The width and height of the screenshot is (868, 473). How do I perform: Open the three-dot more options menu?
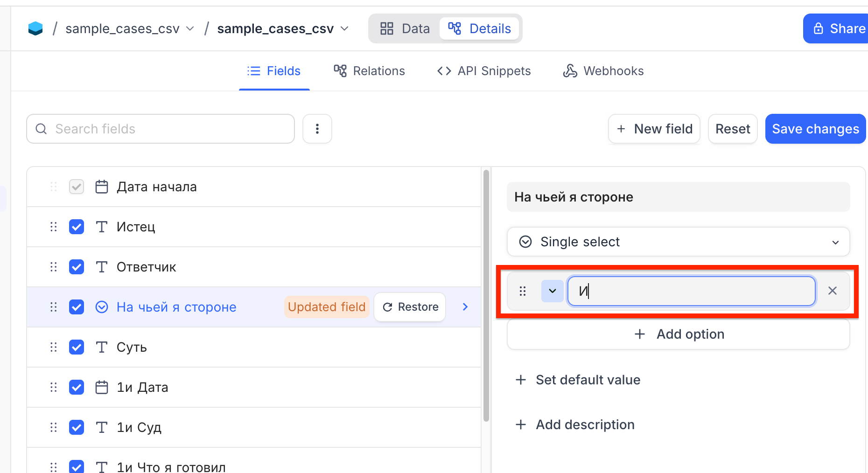coord(317,129)
